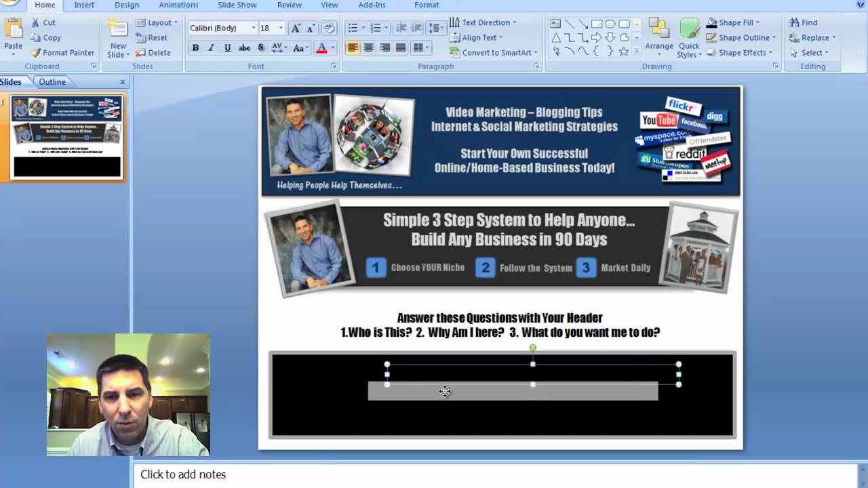868x488 pixels.
Task: Open the Shape Effects dropdown
Action: 740,52
